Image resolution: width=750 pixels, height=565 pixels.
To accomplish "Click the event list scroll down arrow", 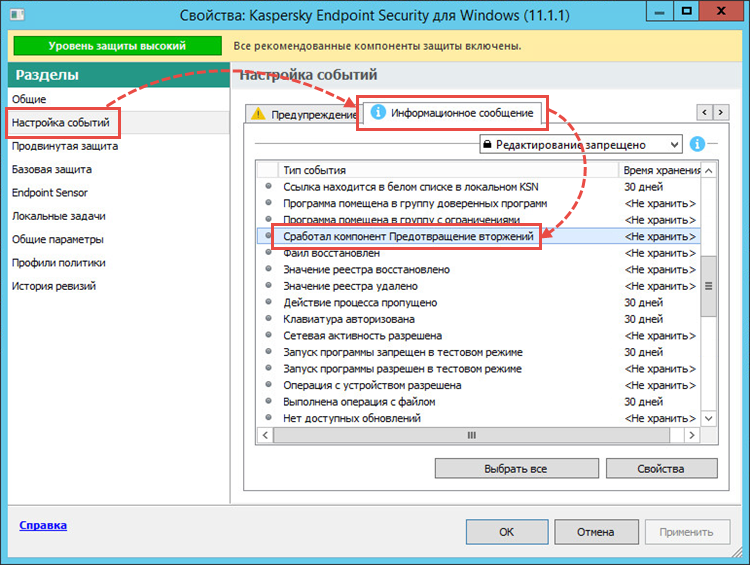I will pyautogui.click(x=709, y=418).
